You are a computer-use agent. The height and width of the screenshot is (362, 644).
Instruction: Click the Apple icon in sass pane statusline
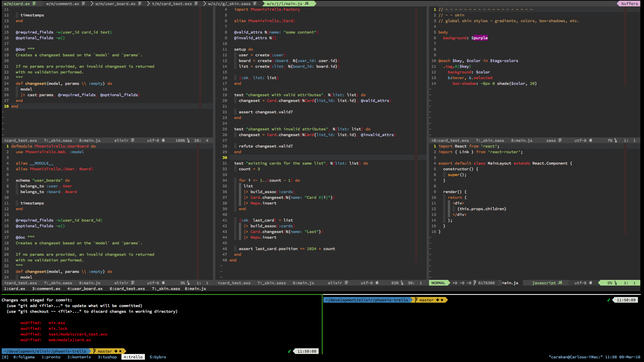(x=591, y=140)
